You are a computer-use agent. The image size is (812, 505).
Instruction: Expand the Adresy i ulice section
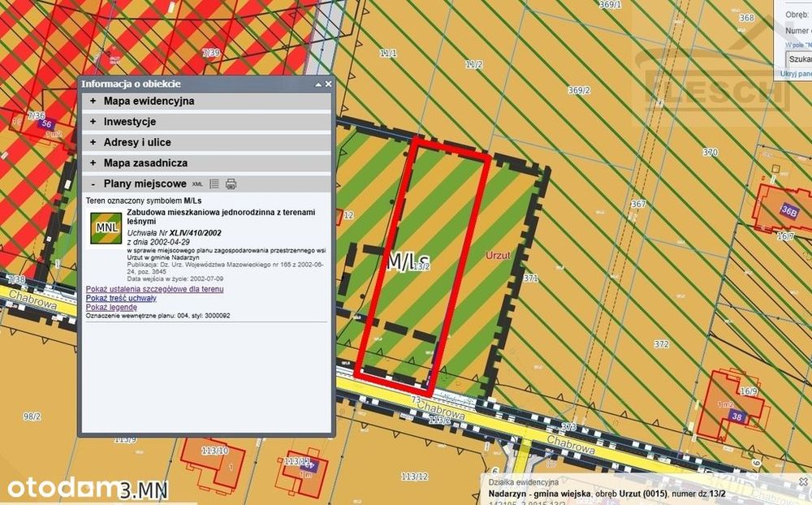click(206, 142)
